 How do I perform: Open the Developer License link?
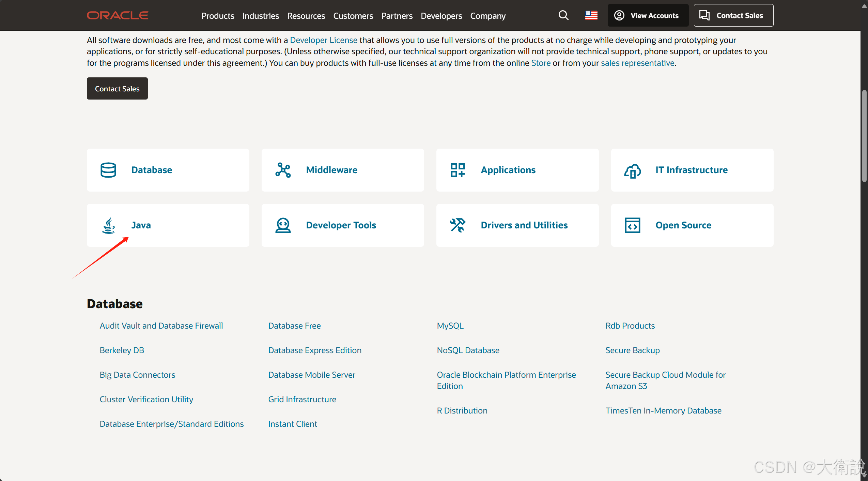[323, 40]
